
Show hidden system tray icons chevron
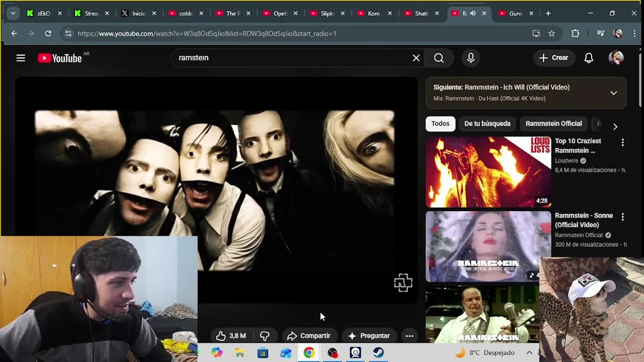(529, 353)
